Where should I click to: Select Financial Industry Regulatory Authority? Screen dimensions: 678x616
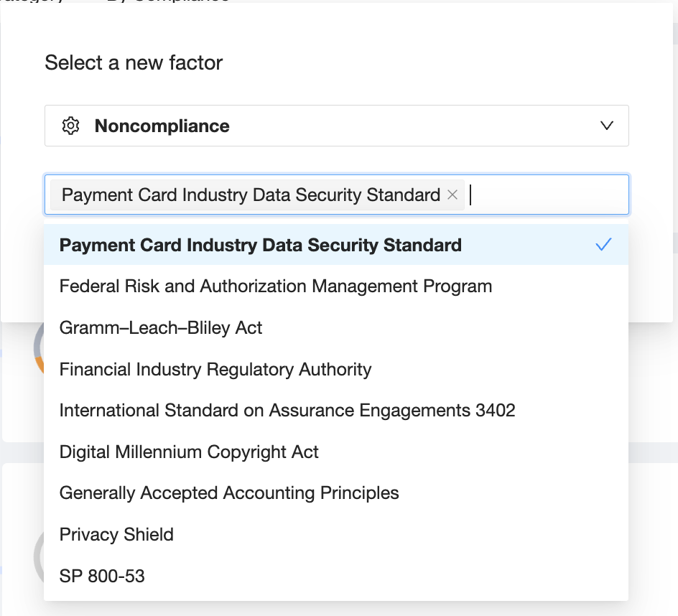pyautogui.click(x=215, y=370)
